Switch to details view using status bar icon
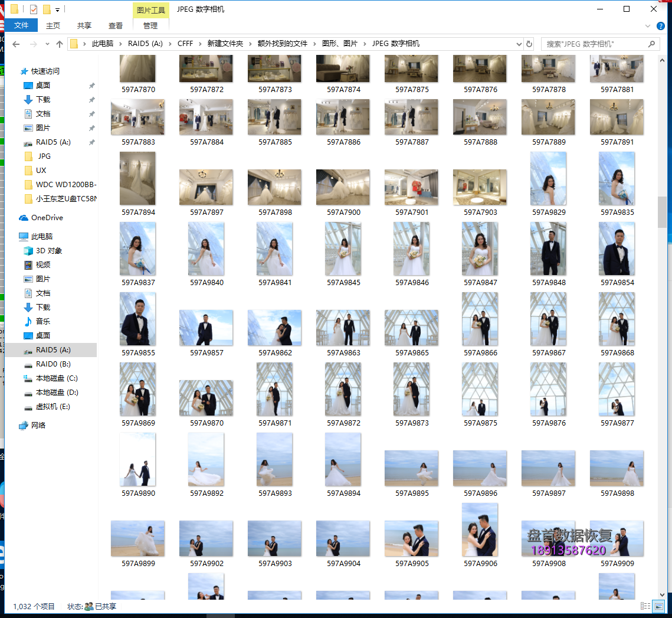Screen dimensions: 672x618 (x=646, y=606)
